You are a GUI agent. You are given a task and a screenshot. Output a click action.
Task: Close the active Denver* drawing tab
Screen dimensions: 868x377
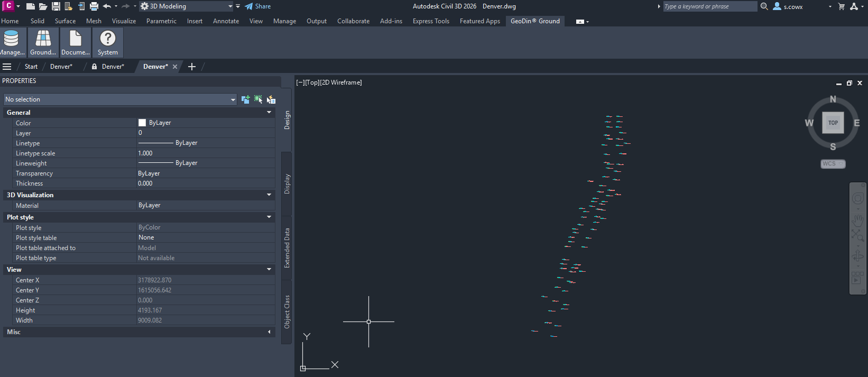coord(175,67)
